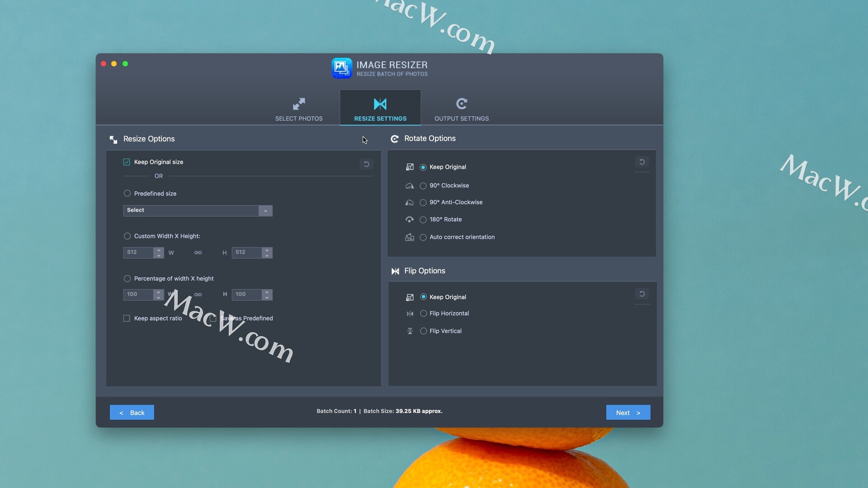Click the 180° Rotate icon
This screenshot has height=488, width=868.
(x=410, y=220)
